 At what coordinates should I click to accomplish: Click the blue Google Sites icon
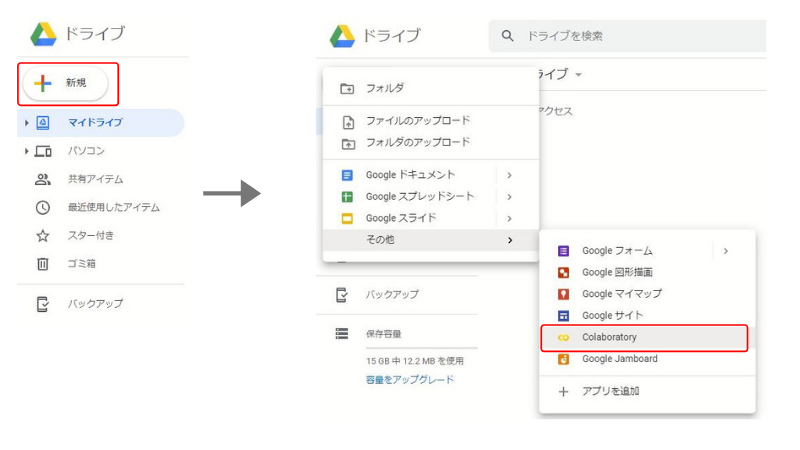563,316
